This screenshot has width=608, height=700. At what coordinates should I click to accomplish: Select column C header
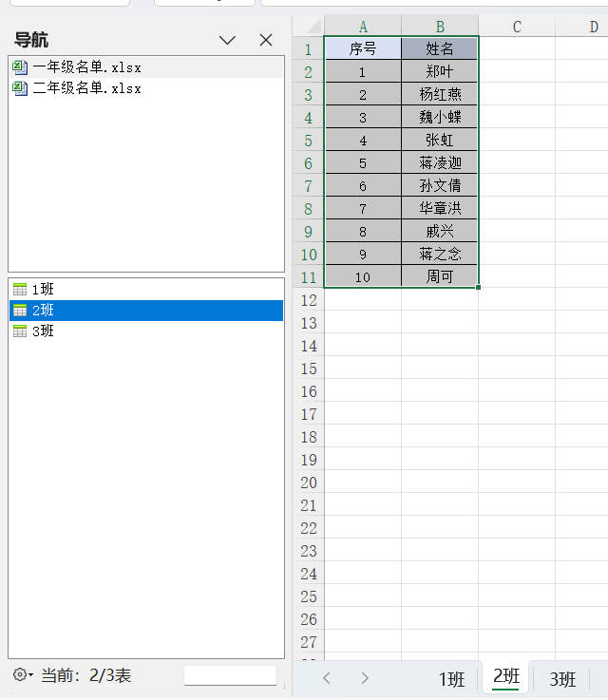click(x=517, y=26)
